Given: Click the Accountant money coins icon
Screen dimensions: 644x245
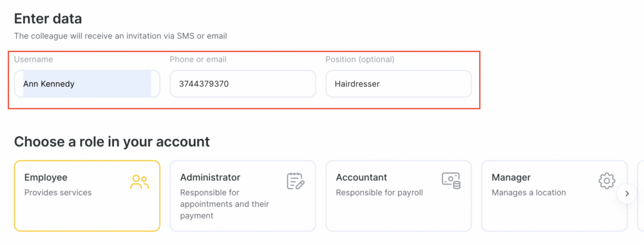Looking at the screenshot, I should 451,181.
